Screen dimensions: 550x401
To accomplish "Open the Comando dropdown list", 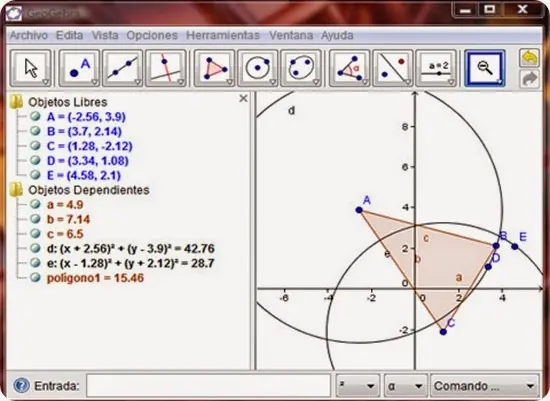I will pyautogui.click(x=485, y=386).
